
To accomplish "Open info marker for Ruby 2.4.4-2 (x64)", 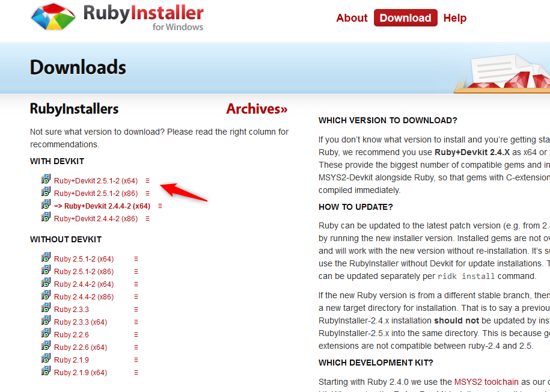I will point(136,284).
